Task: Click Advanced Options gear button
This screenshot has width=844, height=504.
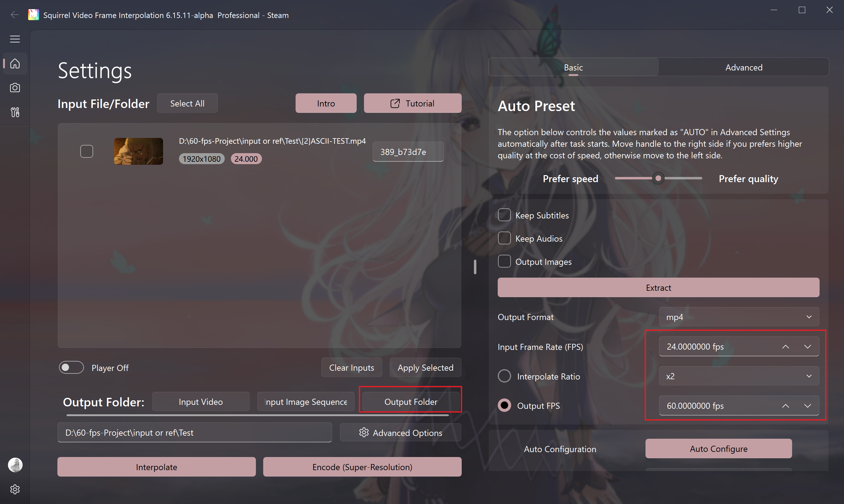Action: click(x=400, y=433)
